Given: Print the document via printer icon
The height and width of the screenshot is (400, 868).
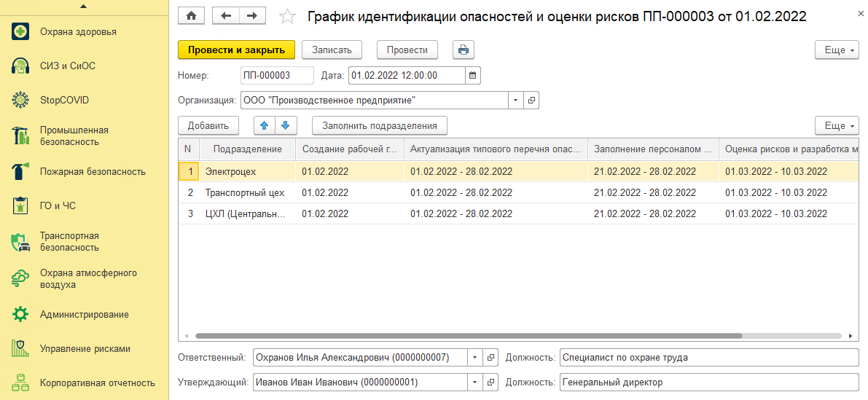Looking at the screenshot, I should [464, 50].
